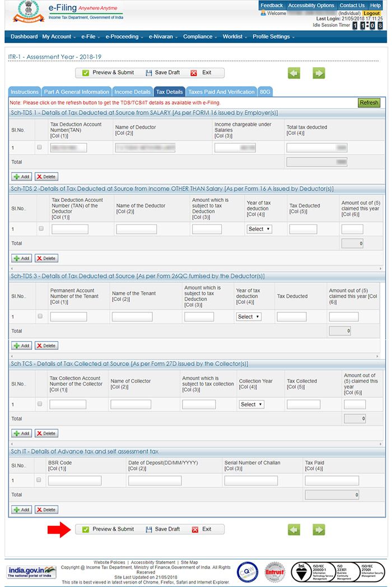Click the ISO 22301 certification badge
The image size is (392, 587).
347,572
